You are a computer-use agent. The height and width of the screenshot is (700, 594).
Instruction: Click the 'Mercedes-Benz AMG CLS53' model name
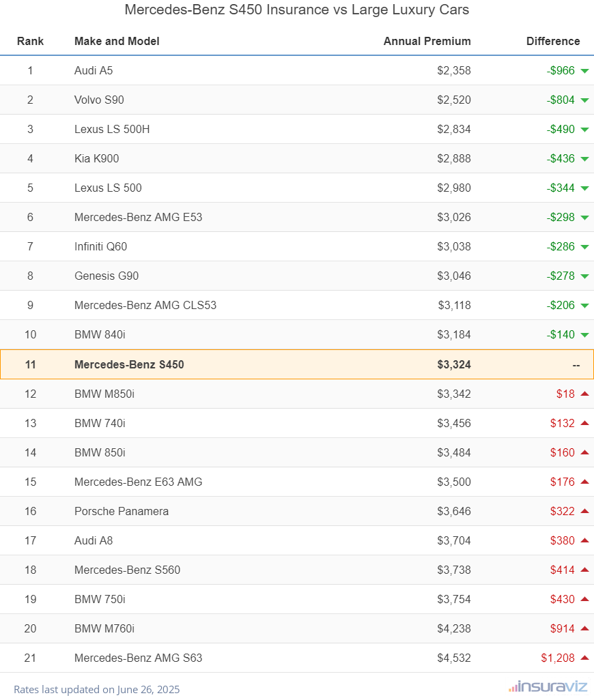145,306
